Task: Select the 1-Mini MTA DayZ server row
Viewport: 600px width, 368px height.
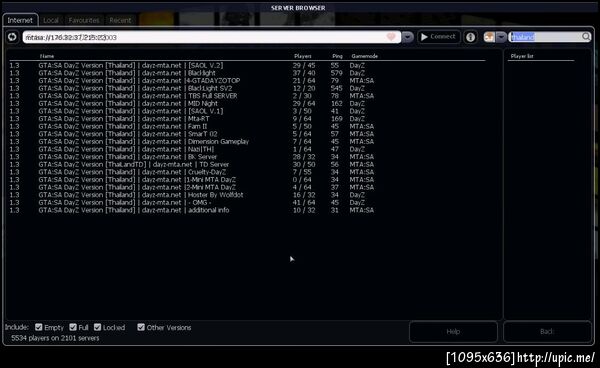Action: tap(247, 180)
